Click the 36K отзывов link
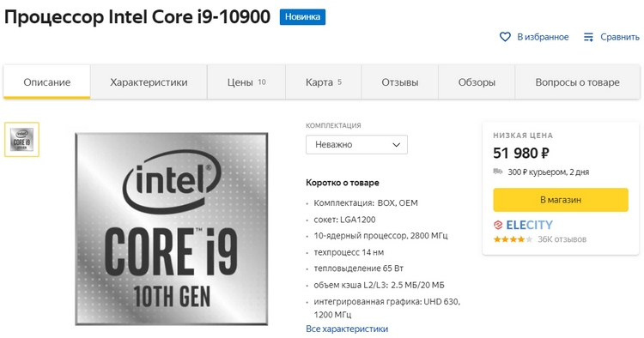The width and height of the screenshot is (644, 338). coord(562,239)
